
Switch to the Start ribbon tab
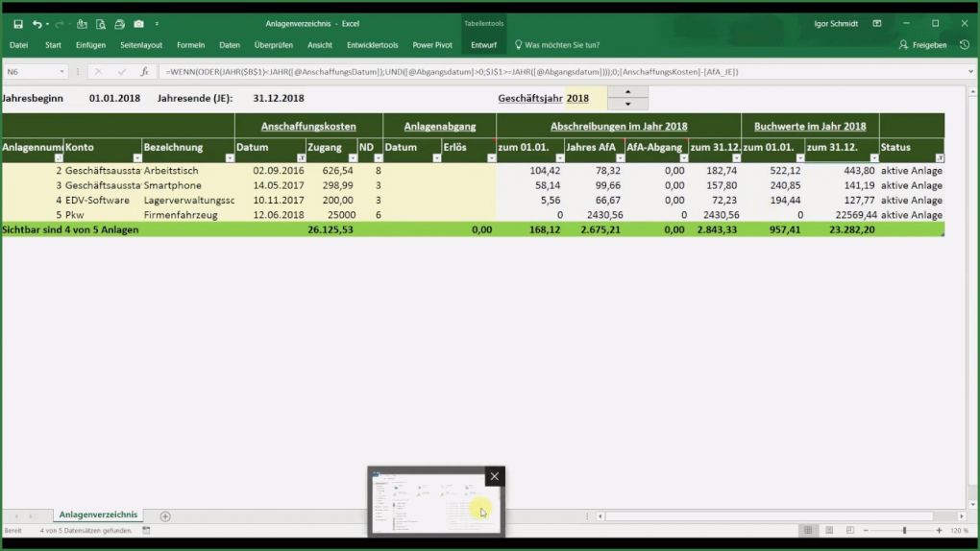click(53, 45)
